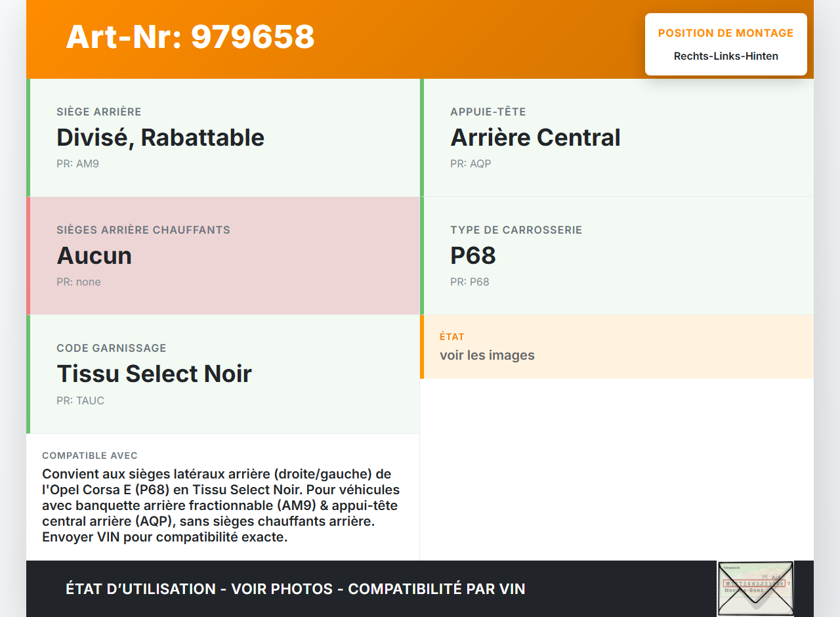840x617 pixels.
Task: Click the orange État label
Action: point(452,337)
